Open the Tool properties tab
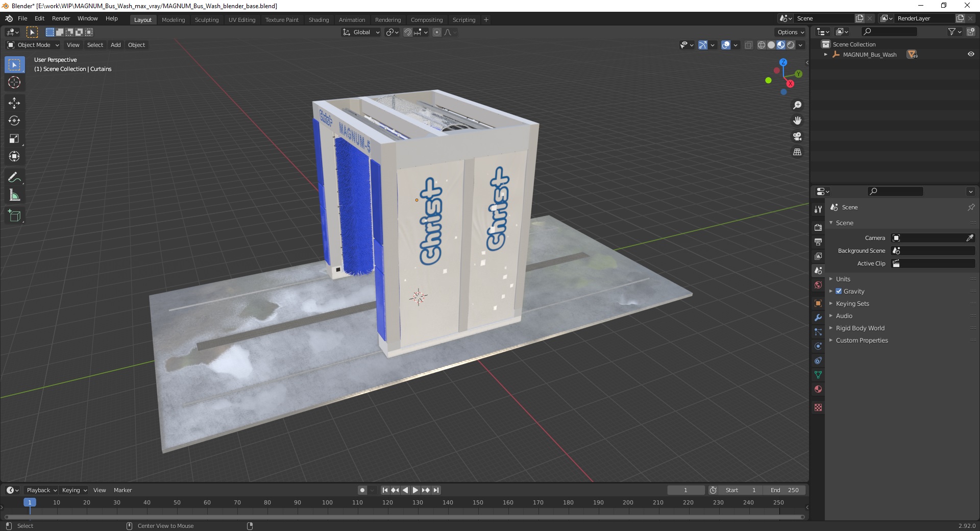This screenshot has height=531, width=980. [x=818, y=209]
